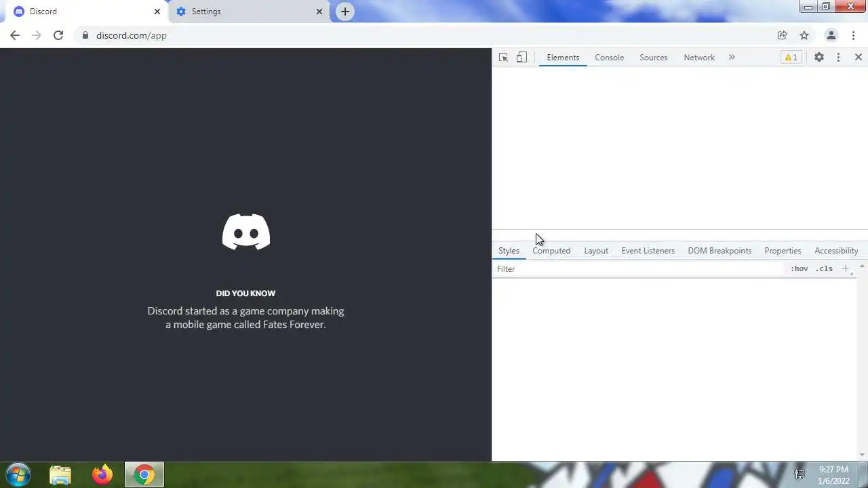Open the Windows Start menu

point(18,474)
